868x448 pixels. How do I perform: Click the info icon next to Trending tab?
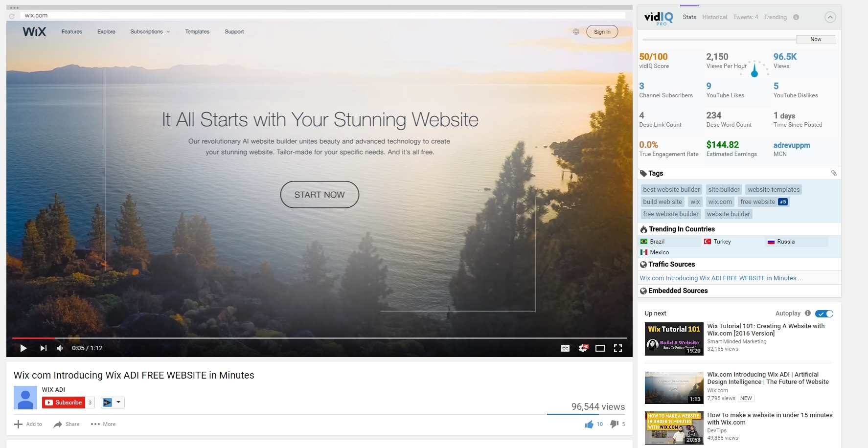(x=796, y=17)
